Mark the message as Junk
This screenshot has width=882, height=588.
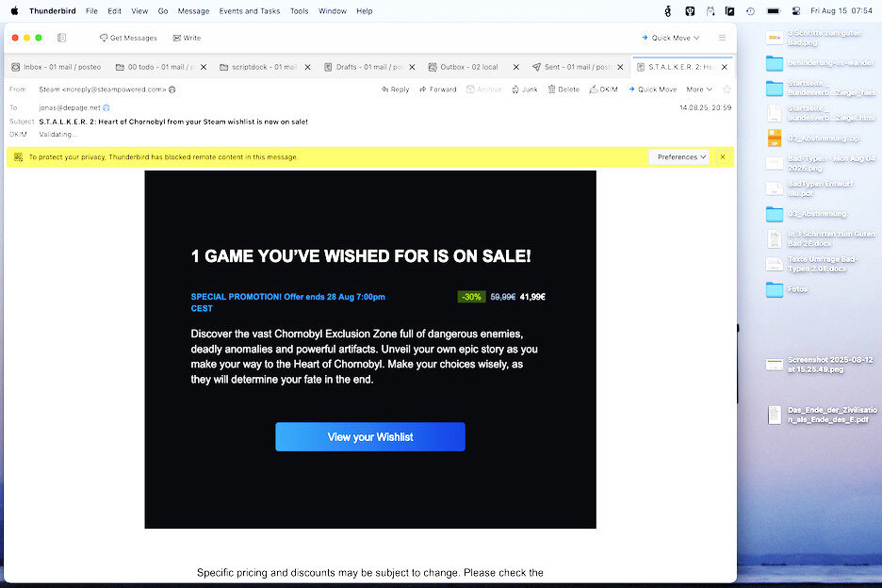(525, 90)
